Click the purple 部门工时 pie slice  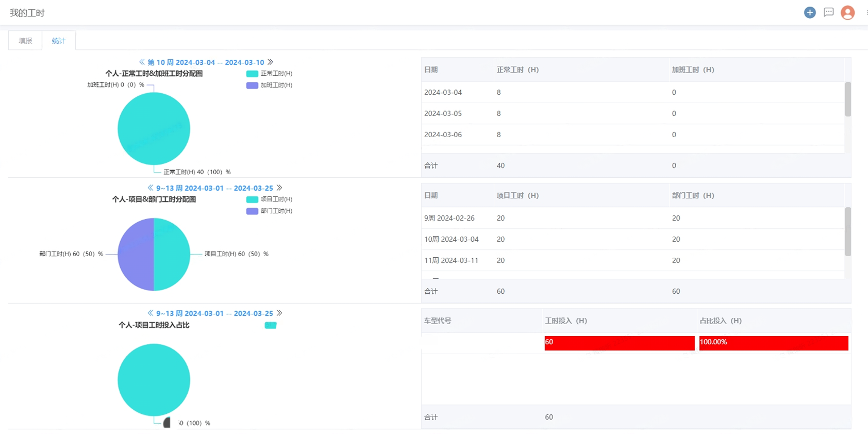(136, 254)
